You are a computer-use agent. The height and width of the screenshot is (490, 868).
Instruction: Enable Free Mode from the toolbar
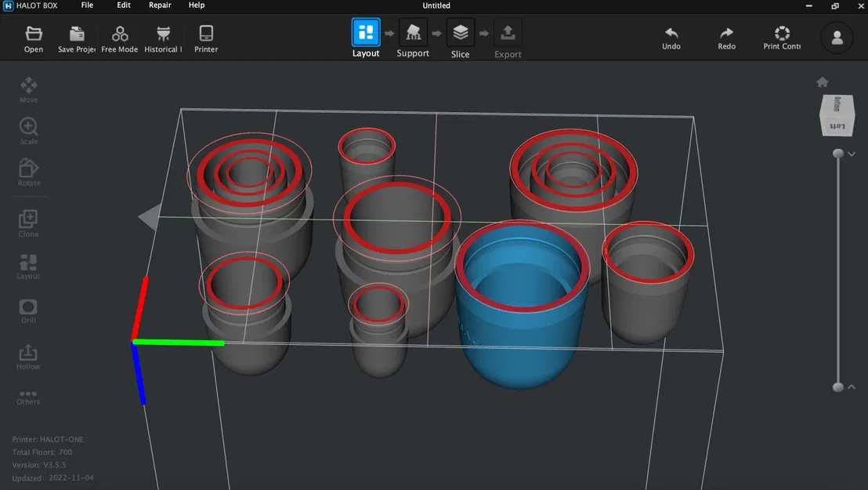point(119,37)
